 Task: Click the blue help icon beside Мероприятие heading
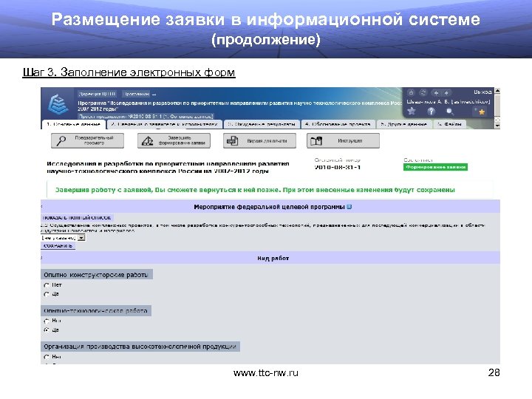coord(349,207)
